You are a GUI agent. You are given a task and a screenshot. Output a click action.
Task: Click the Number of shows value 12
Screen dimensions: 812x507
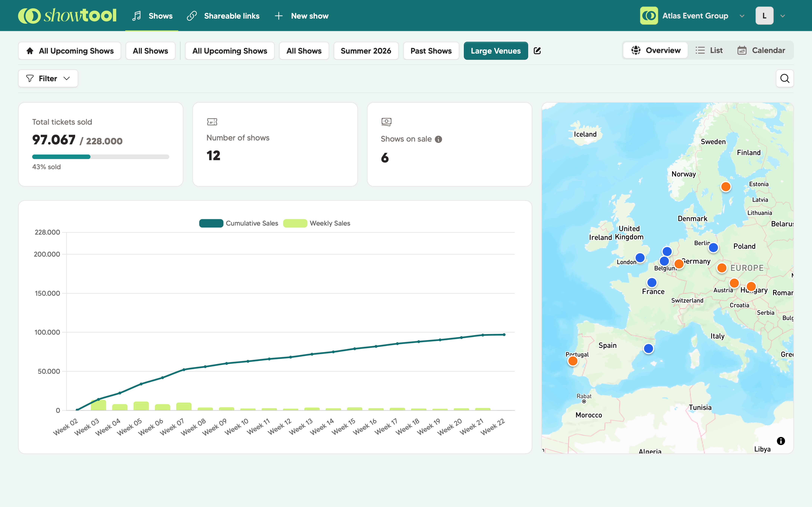tap(213, 156)
